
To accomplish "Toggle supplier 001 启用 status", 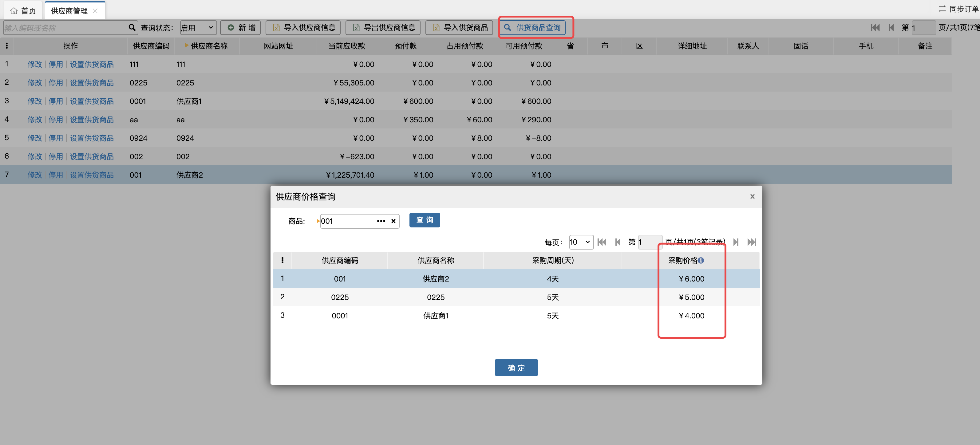I will tap(56, 175).
